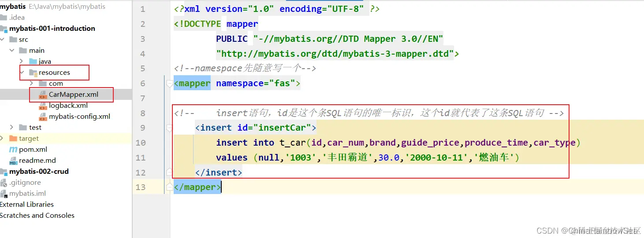The width and height of the screenshot is (644, 238).
Task: Click the orange target folder icon
Action: tap(13, 139)
